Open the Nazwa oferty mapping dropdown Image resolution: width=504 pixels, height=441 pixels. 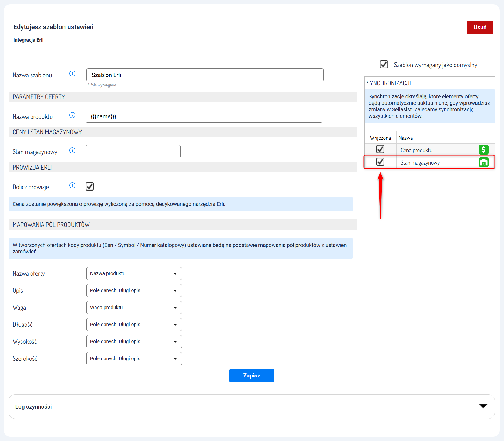pyautogui.click(x=134, y=273)
